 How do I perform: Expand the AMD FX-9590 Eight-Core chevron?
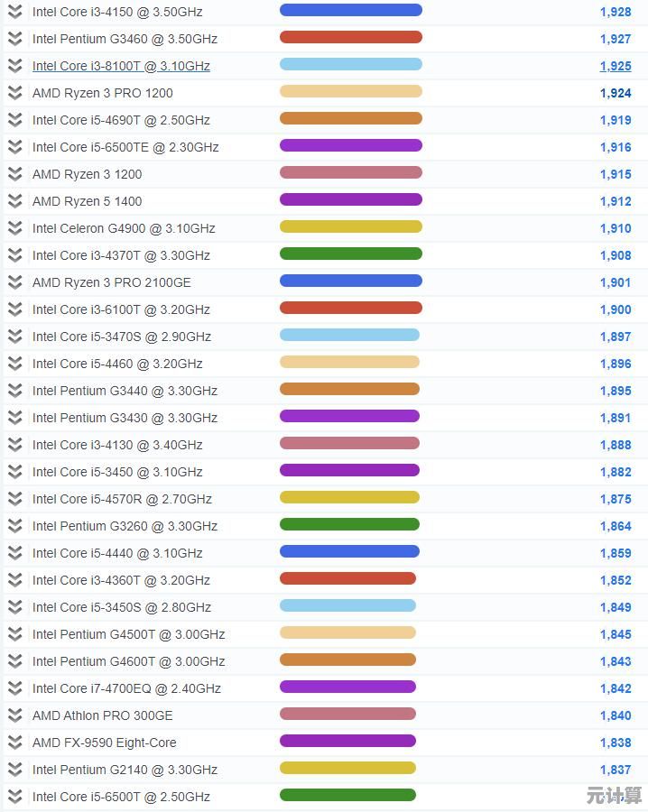pos(15,743)
